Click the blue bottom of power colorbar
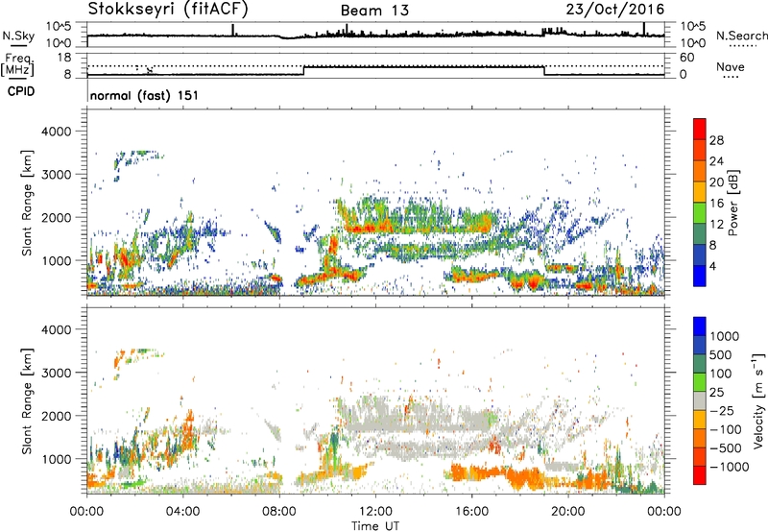The width and height of the screenshot is (768, 532). (700, 276)
